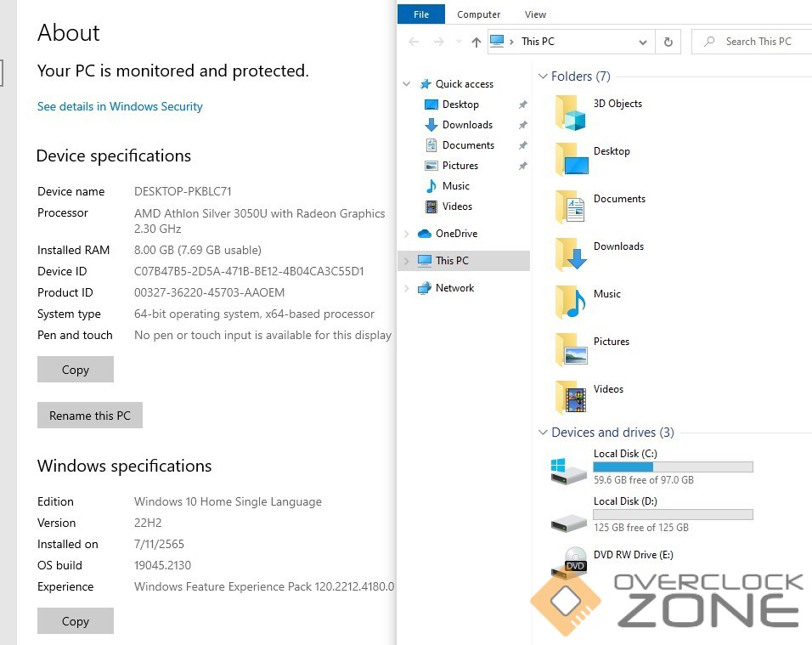Expand the Network tree node
The height and width of the screenshot is (645, 812).
click(x=407, y=288)
